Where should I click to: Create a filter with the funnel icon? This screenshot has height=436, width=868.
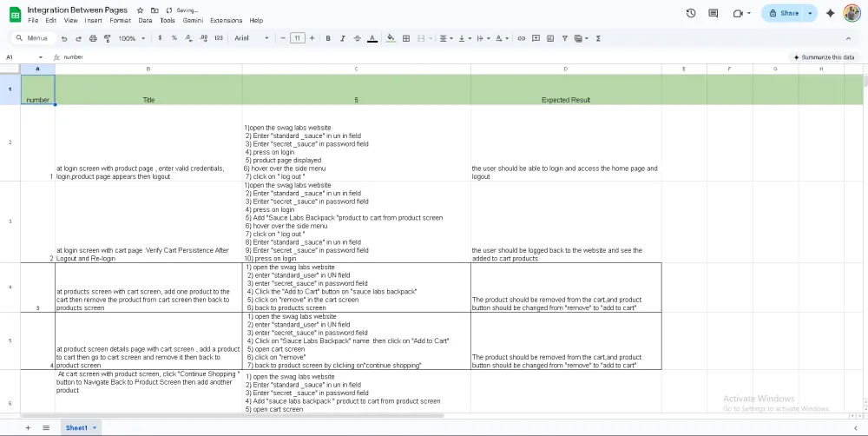pos(565,38)
